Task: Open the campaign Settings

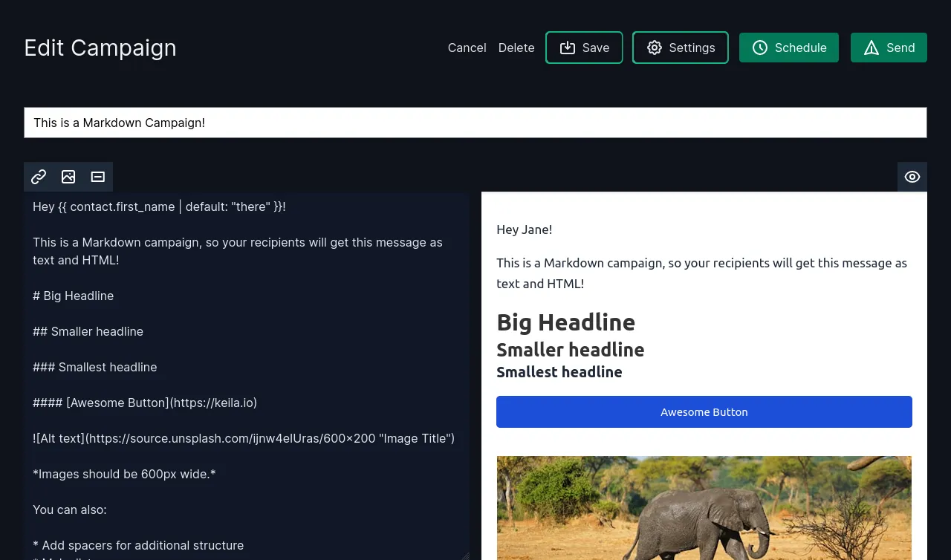Action: coord(680,48)
